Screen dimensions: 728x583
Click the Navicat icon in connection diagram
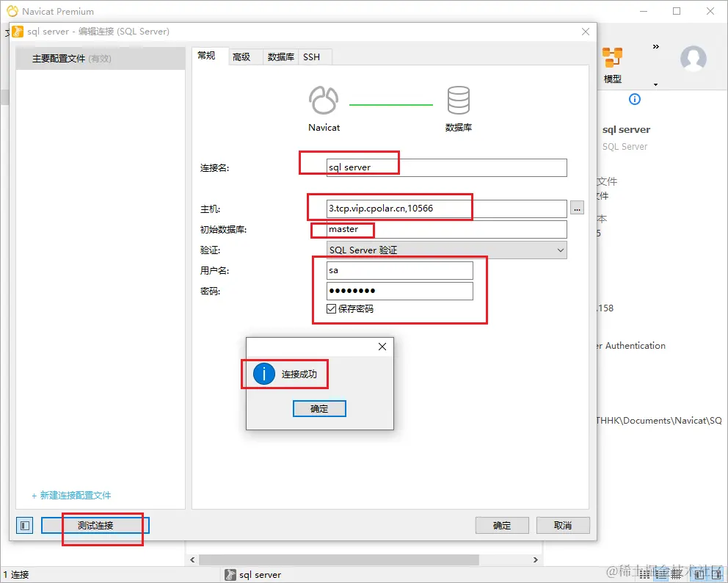[324, 100]
